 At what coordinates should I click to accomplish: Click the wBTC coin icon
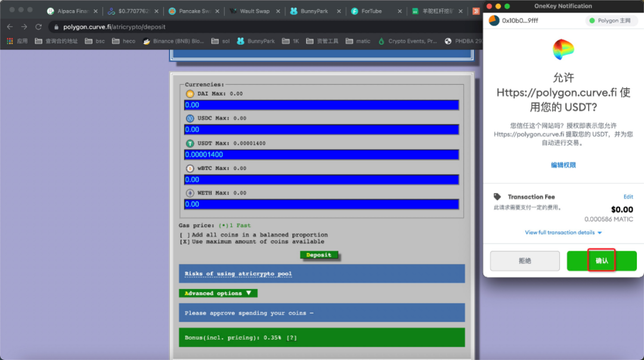(x=190, y=168)
